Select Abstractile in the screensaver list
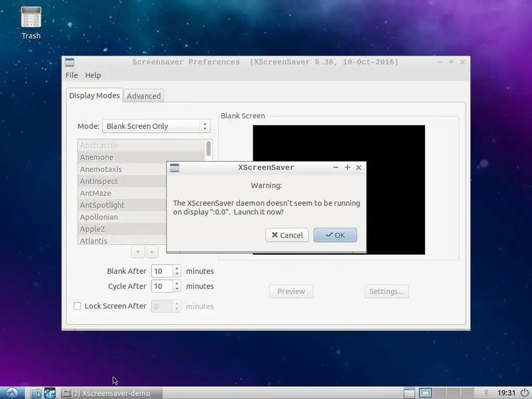Viewport: 532px width, 399px height. coord(141,145)
